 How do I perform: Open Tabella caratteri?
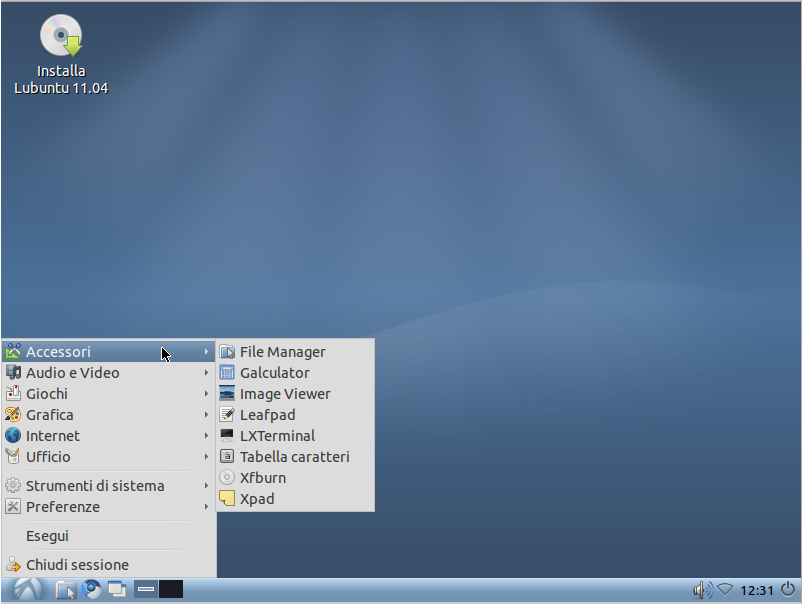(296, 457)
